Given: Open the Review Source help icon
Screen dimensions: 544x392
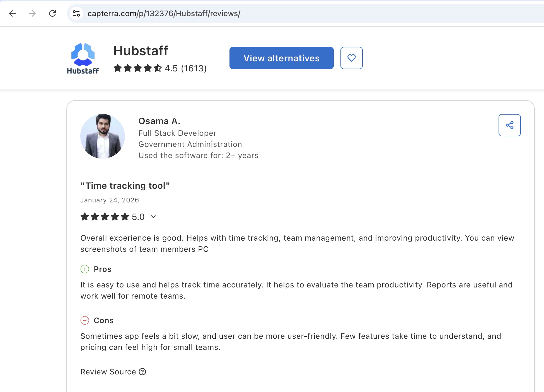Looking at the screenshot, I should coord(142,372).
